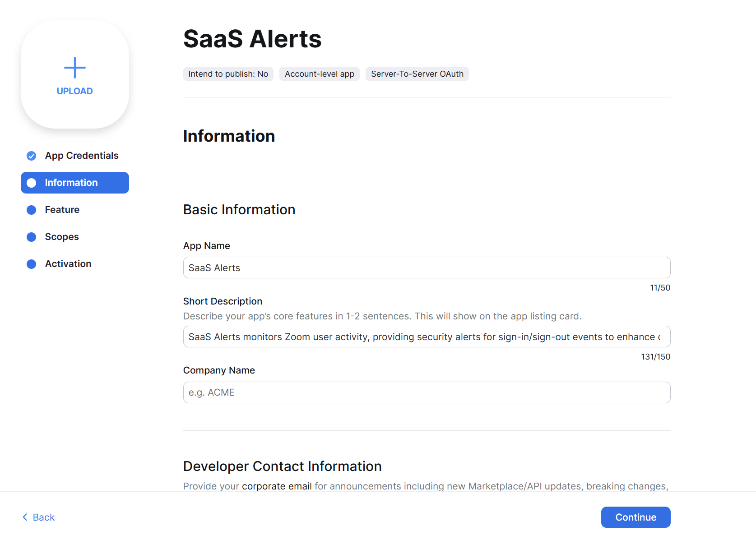This screenshot has width=756, height=540.
Task: Click the blue dot beside Scopes
Action: pyautogui.click(x=32, y=237)
